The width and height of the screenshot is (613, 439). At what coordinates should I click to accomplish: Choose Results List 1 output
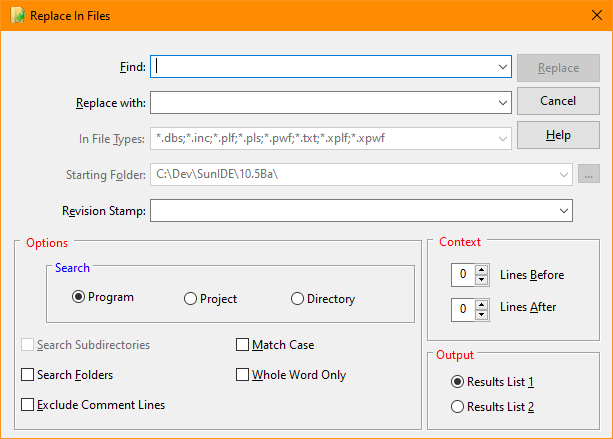click(x=458, y=381)
